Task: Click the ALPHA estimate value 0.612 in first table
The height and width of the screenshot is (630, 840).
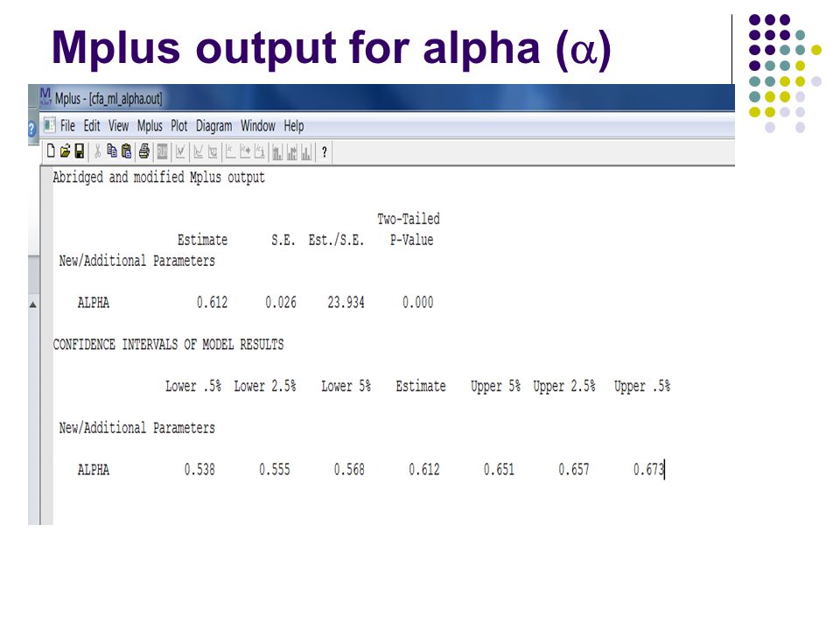Action: click(212, 303)
